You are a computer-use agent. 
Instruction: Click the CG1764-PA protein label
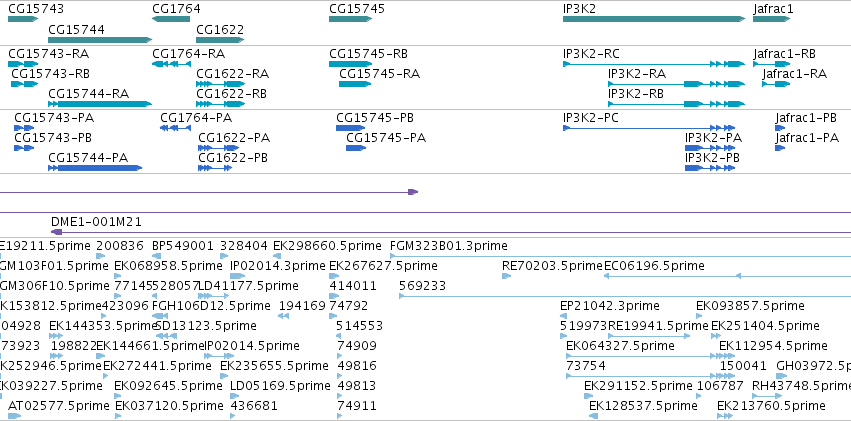click(196, 118)
